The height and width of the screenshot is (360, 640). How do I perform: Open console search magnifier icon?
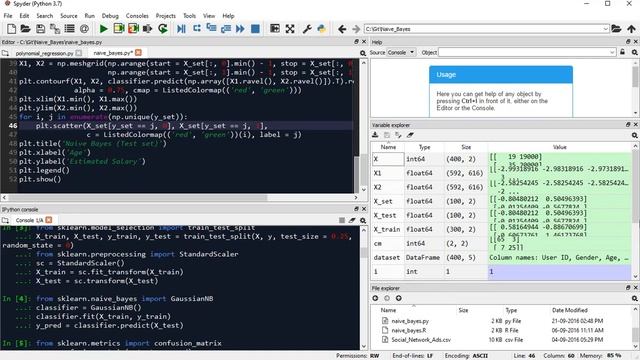click(362, 220)
